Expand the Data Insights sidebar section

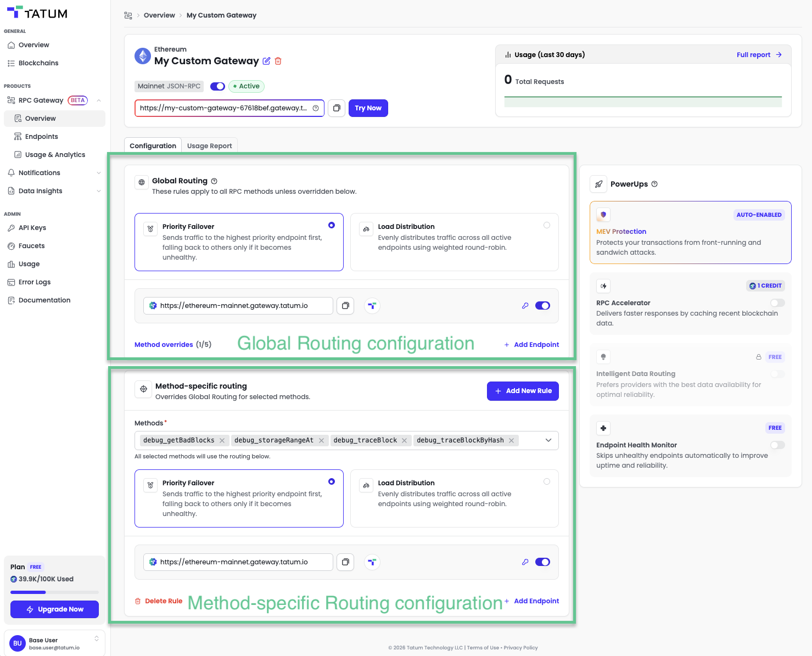tap(99, 191)
